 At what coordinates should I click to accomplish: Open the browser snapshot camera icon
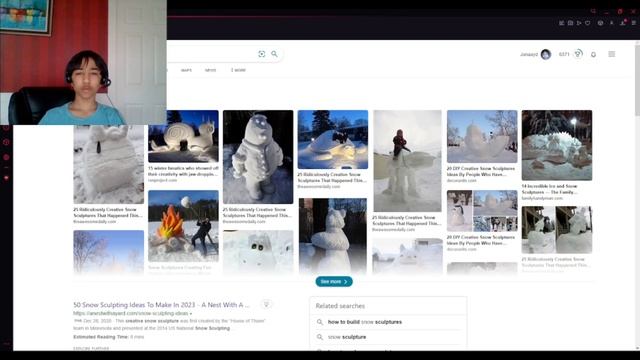570,23
